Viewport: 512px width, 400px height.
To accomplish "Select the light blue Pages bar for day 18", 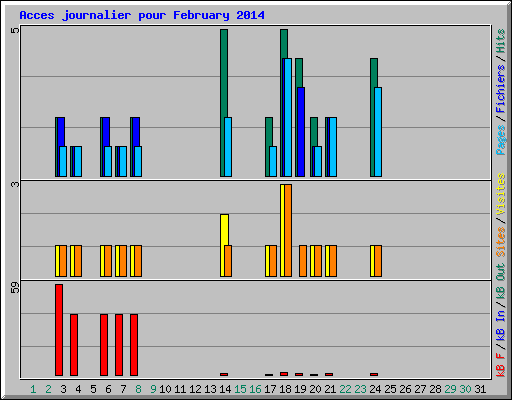I will (288, 117).
